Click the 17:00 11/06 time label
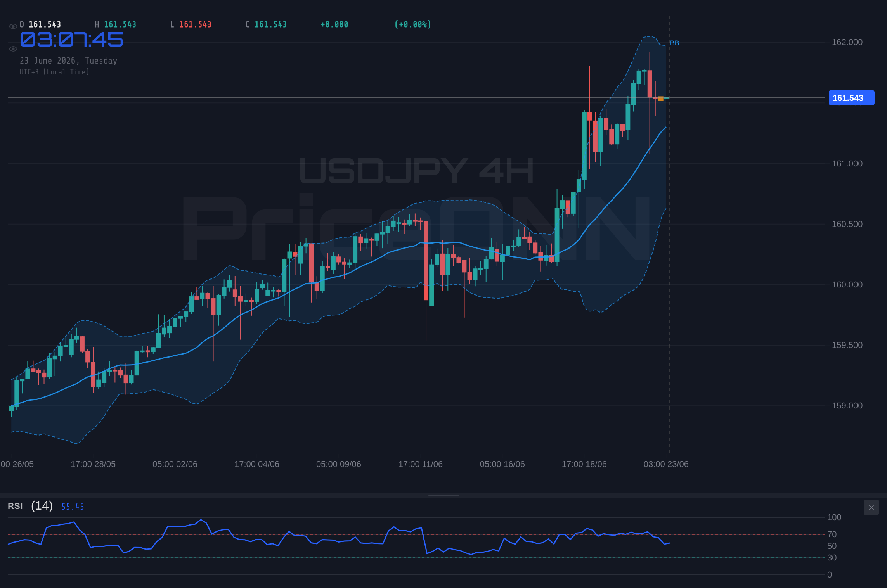The image size is (887, 588). pyautogui.click(x=421, y=464)
